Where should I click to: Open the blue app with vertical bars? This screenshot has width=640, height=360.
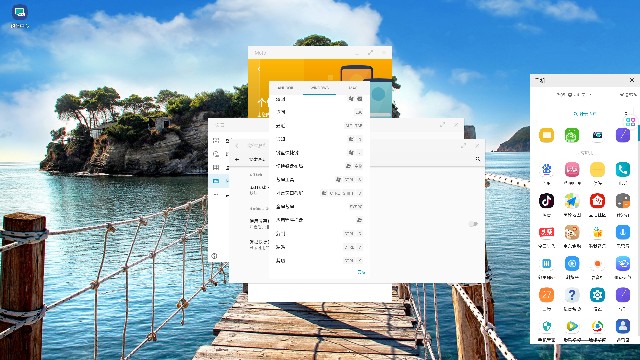(x=547, y=264)
